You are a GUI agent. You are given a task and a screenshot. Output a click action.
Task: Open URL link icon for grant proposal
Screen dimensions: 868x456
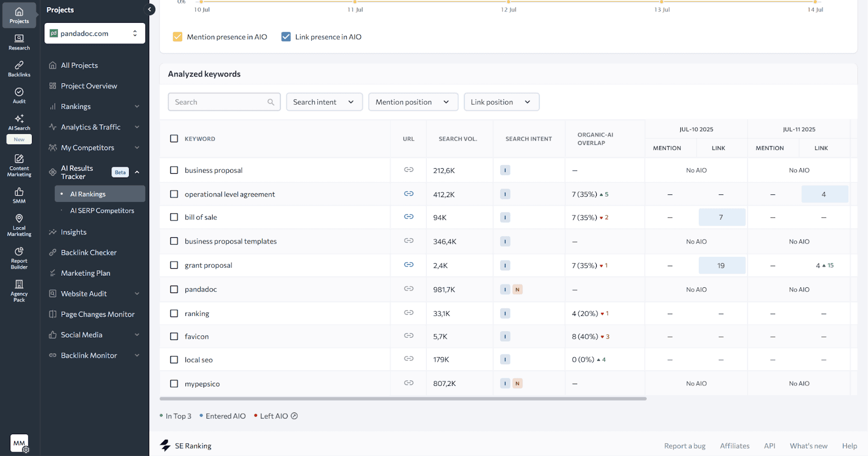tap(409, 265)
